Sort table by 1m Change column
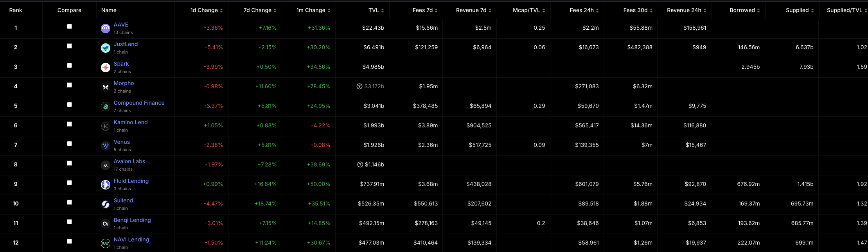Viewport: 868px width, 252px height. [x=313, y=10]
